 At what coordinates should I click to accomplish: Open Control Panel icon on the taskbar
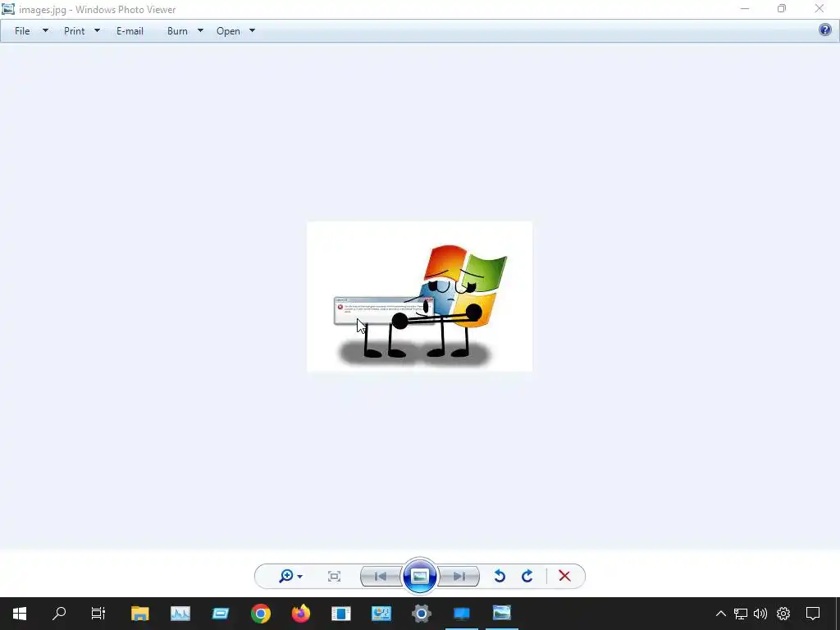(381, 614)
